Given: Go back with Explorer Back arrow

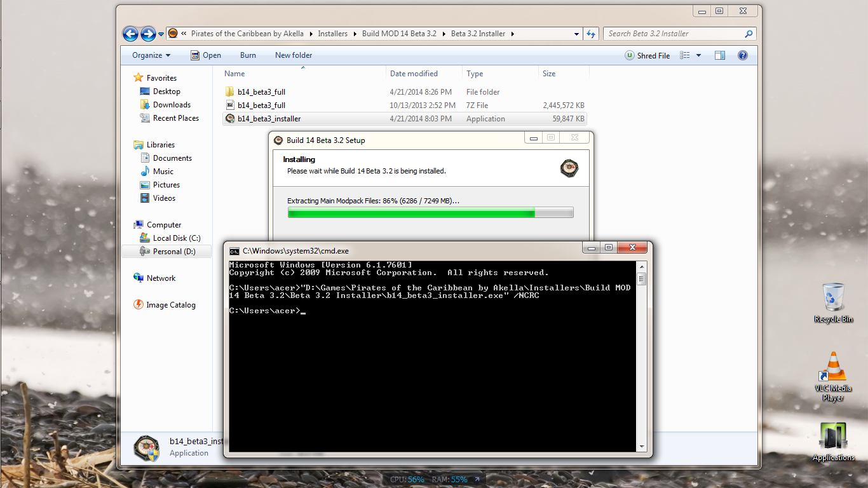Looking at the screenshot, I should [130, 34].
